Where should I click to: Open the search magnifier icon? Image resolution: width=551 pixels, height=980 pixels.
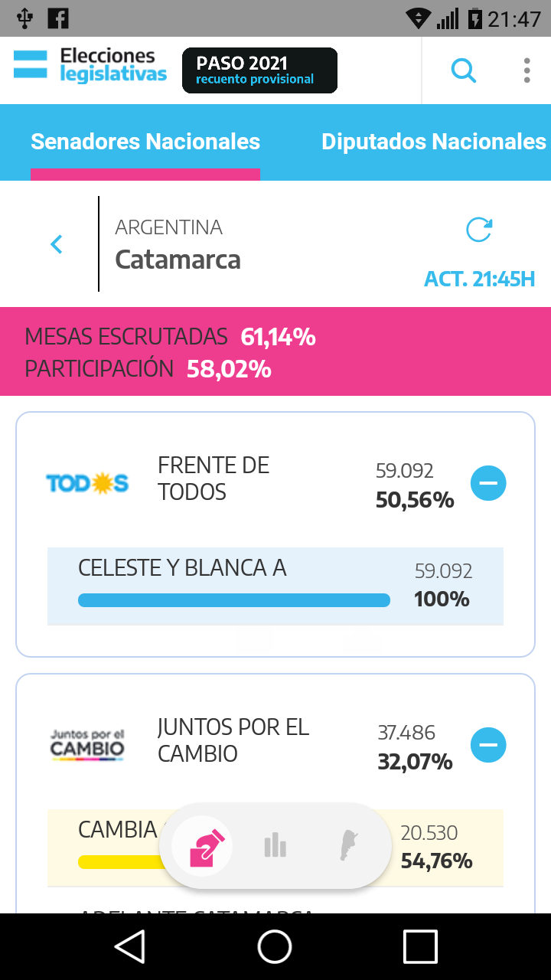click(464, 70)
